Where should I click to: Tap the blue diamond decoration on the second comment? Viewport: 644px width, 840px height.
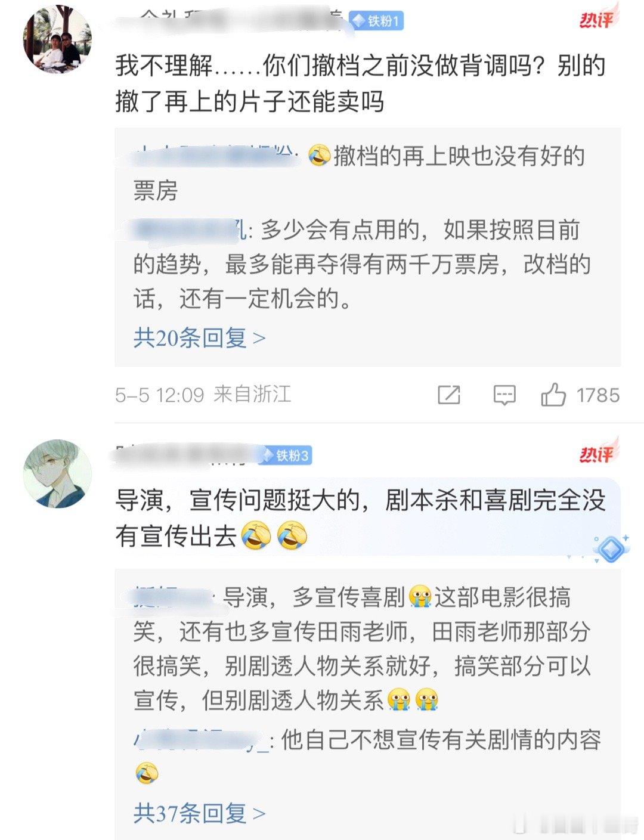click(x=611, y=548)
